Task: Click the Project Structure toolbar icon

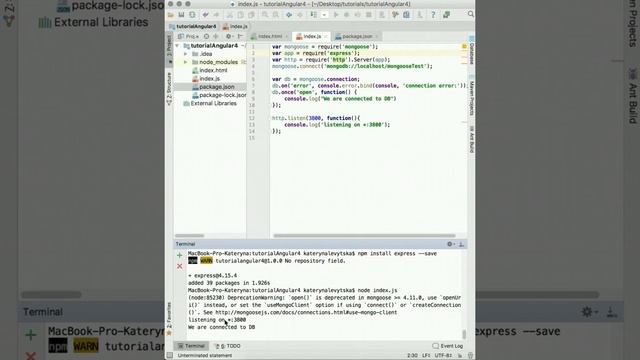Action: click(x=407, y=15)
